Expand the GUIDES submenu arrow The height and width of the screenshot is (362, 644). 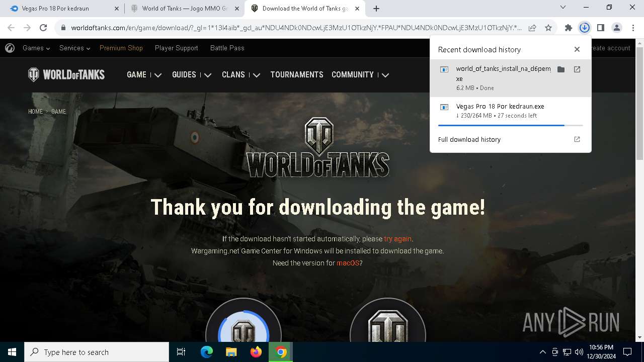208,75
